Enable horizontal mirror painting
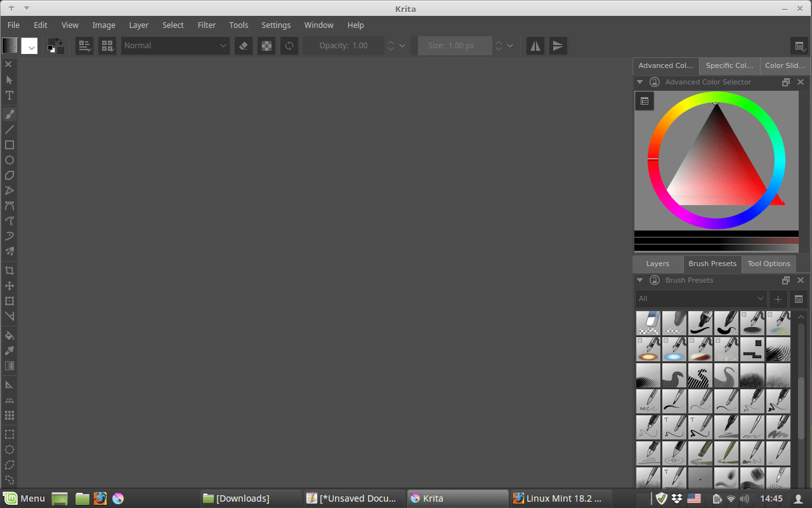 [x=535, y=45]
